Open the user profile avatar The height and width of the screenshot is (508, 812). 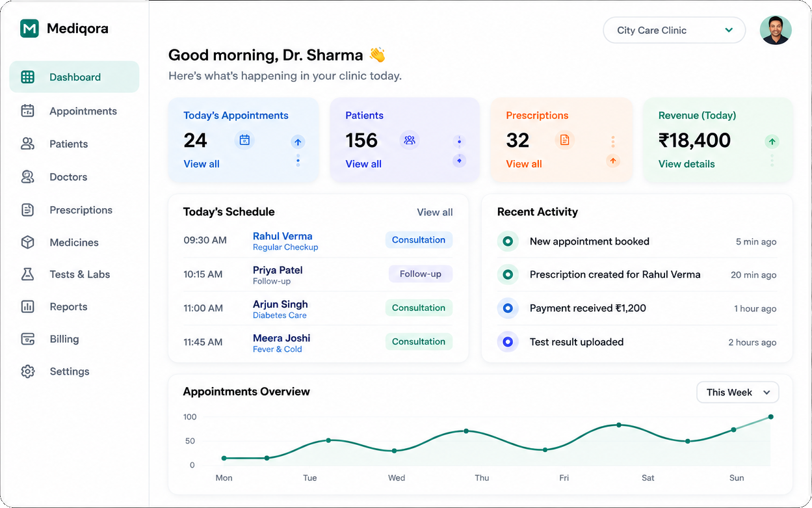point(776,30)
